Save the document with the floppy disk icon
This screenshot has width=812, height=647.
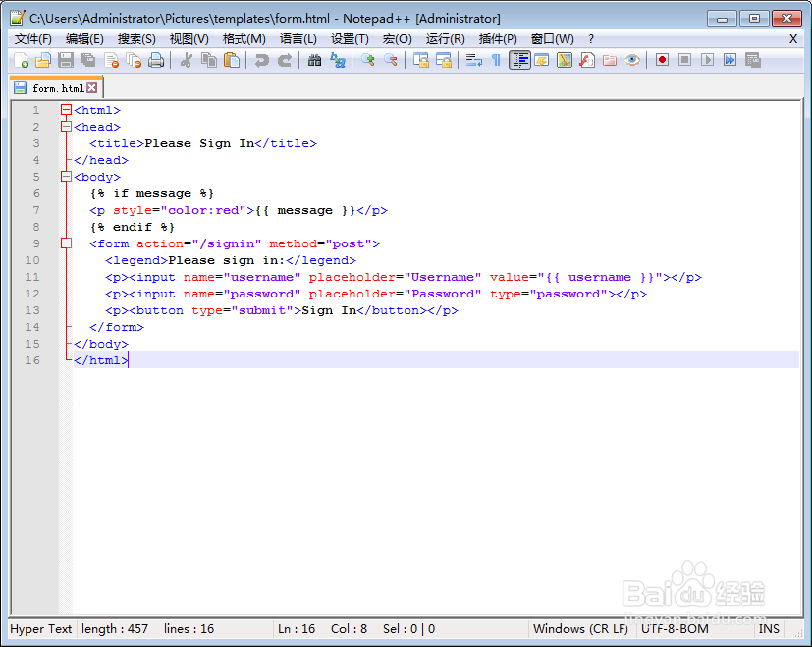tap(65, 60)
